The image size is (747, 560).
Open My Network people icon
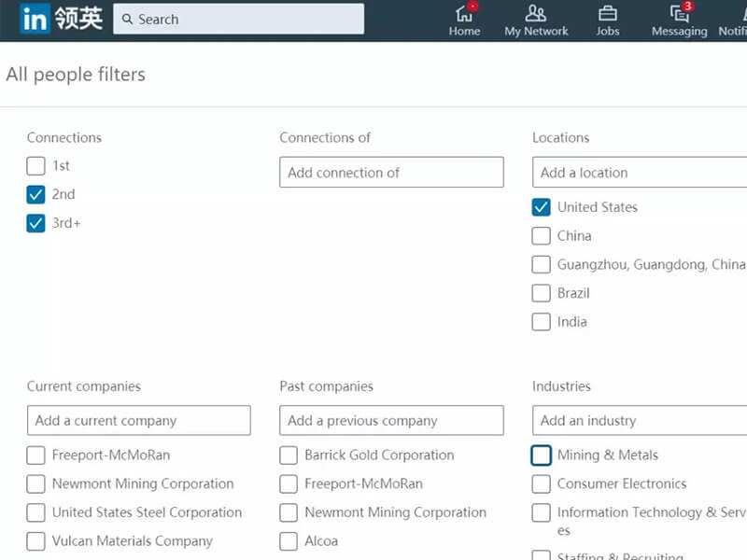535,13
